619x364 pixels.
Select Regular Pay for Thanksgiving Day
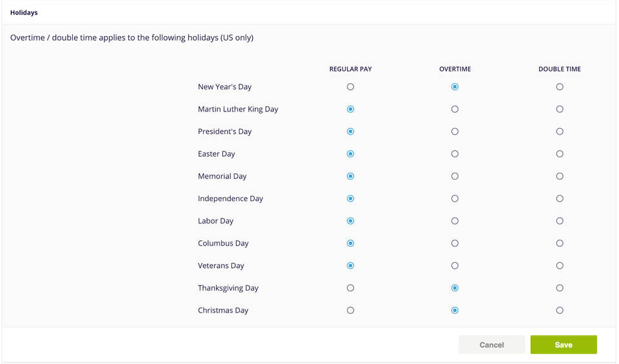(x=350, y=288)
